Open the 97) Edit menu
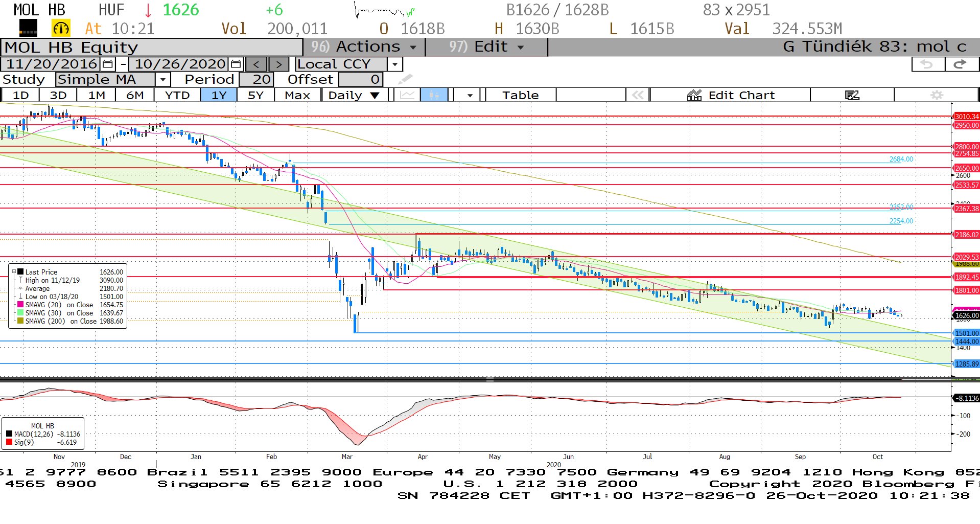Screen dimensions: 980x524 click(x=486, y=47)
